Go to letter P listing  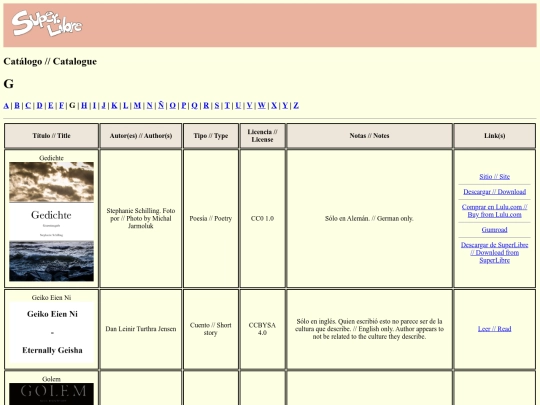click(x=184, y=105)
